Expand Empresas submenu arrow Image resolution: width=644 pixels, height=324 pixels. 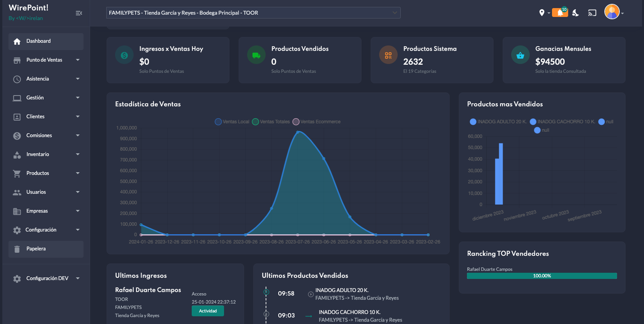78,211
